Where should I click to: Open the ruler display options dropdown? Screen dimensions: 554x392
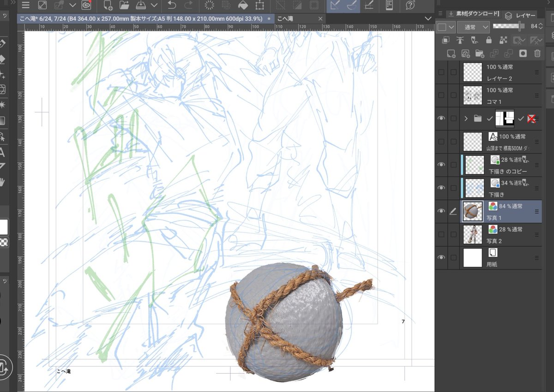click(x=536, y=41)
